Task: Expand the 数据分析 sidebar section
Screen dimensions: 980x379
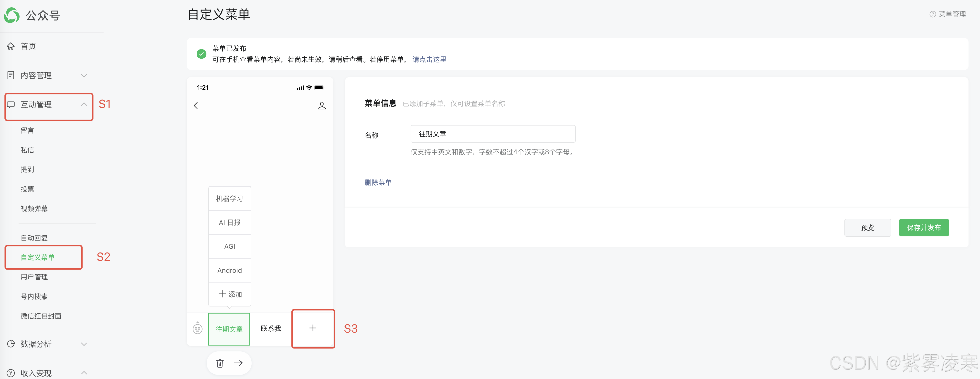Action: point(84,344)
